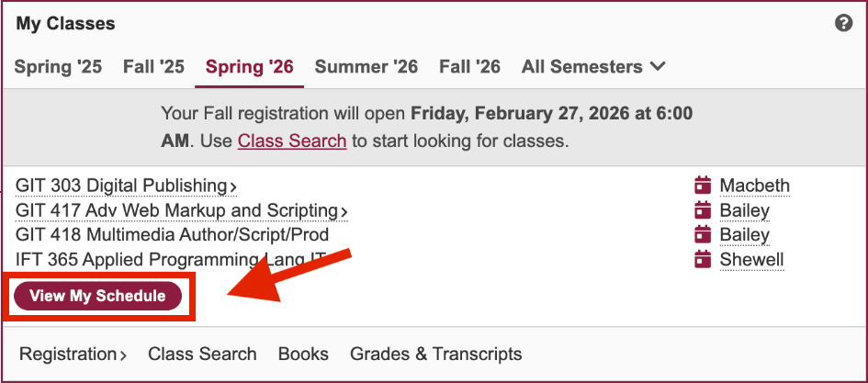This screenshot has height=383, width=868.
Task: Open GIT 418 Multimedia Author/Script/Prod class
Action: click(x=172, y=235)
